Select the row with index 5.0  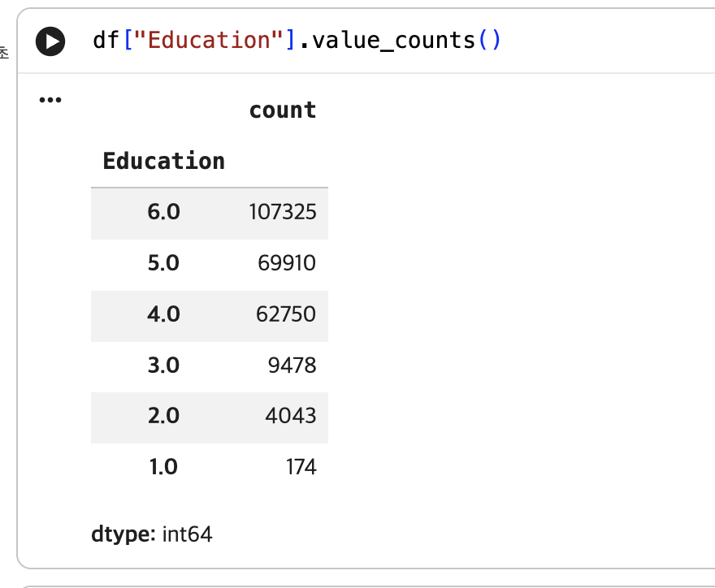[210, 265]
